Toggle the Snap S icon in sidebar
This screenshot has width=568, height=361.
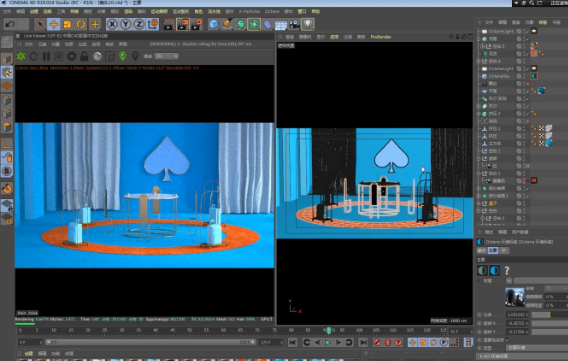pyautogui.click(x=7, y=171)
